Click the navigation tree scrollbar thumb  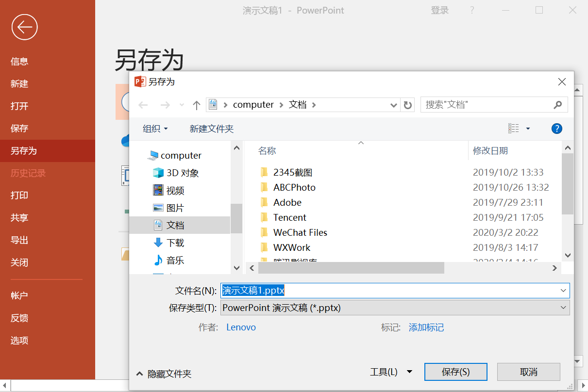236,218
